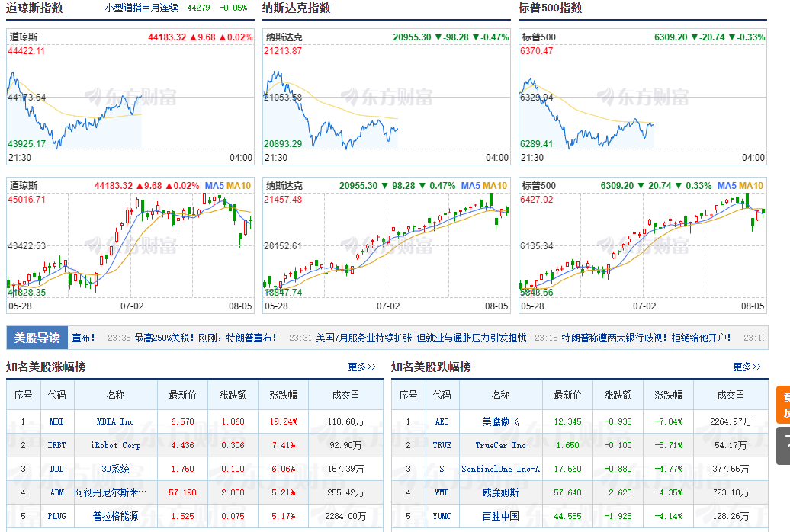Open the TrueCar Inc name link
The image size is (790, 532).
point(500,445)
